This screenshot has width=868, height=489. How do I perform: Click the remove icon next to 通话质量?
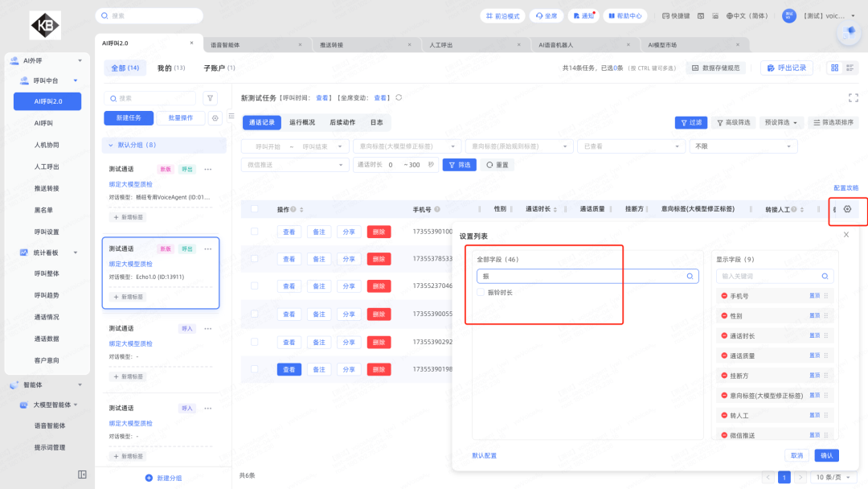(x=724, y=355)
